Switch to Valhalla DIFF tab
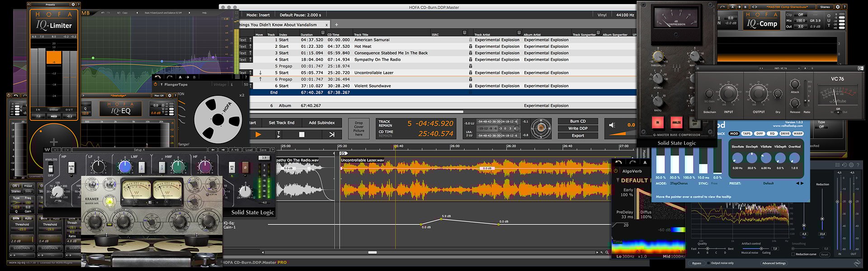The height and width of the screenshot is (271, 868). 759,134
